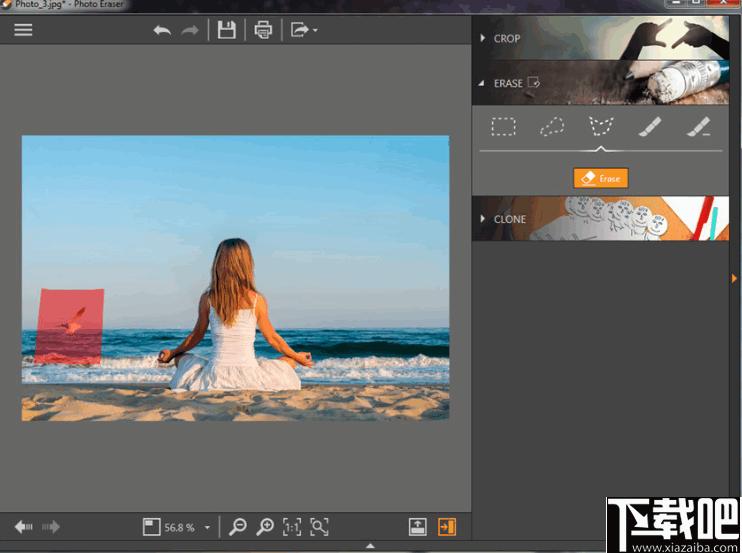Click the icon next to ERASE label
Viewport: 742px width, 553px height.
[x=534, y=82]
